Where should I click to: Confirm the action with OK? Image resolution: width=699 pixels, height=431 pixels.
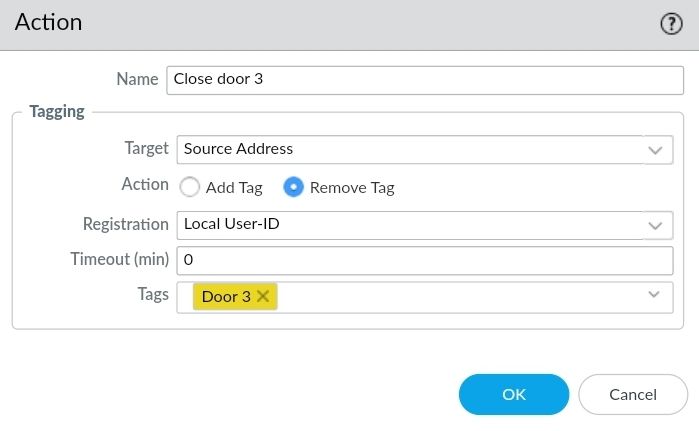514,394
